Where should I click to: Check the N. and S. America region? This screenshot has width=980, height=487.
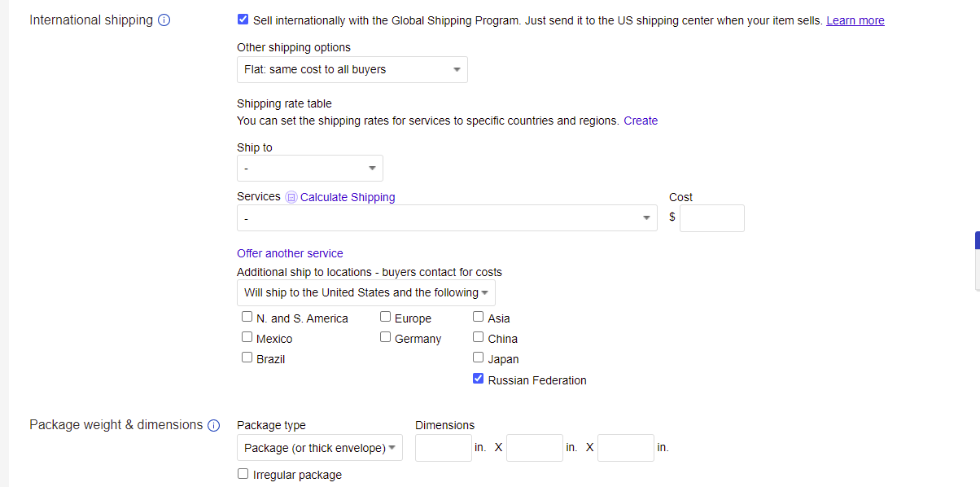point(247,316)
